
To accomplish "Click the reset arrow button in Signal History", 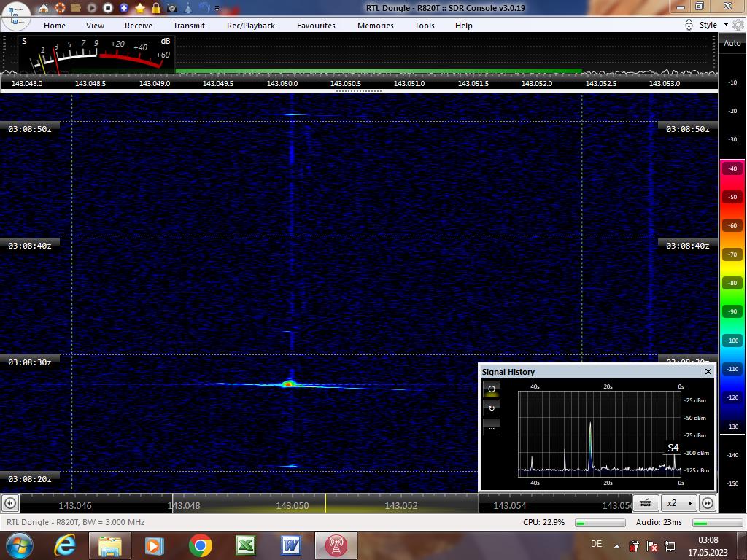I will coord(492,408).
